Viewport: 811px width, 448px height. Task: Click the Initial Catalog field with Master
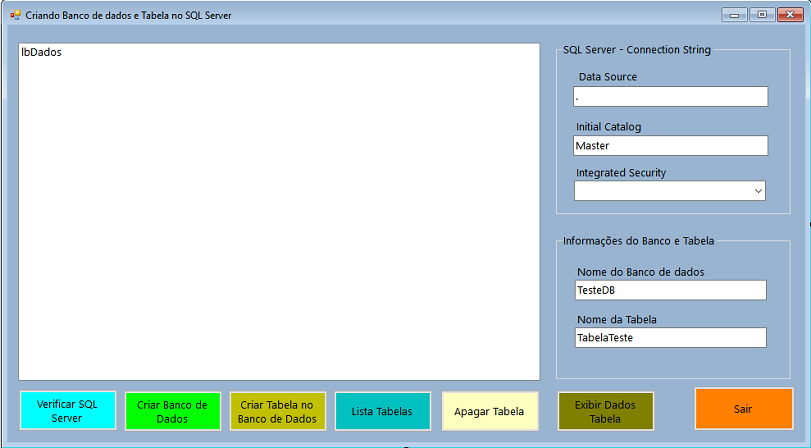point(670,146)
